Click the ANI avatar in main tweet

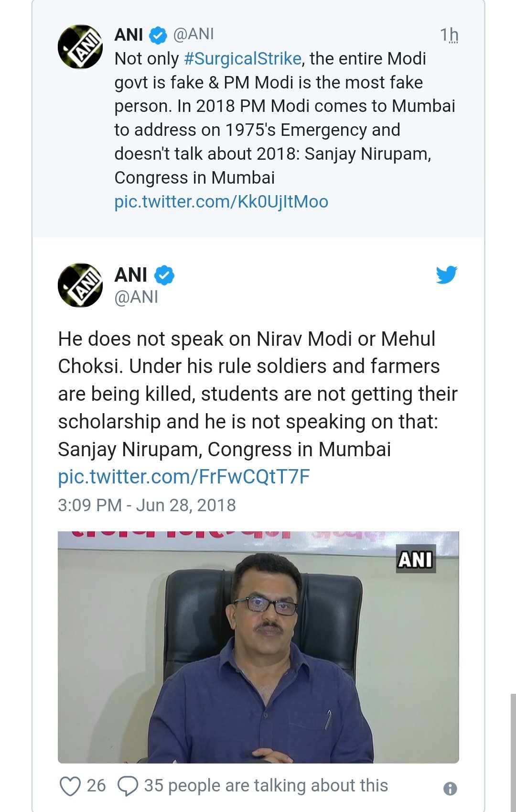click(x=80, y=285)
